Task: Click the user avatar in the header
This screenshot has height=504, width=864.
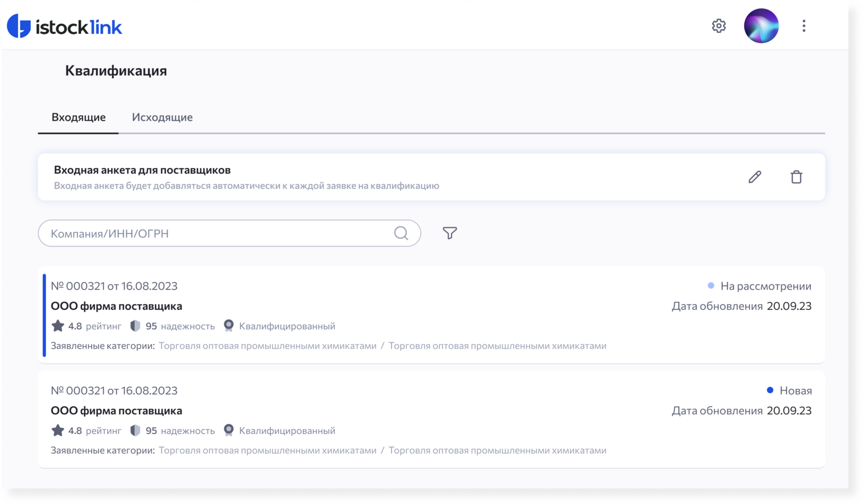Action: point(761,26)
